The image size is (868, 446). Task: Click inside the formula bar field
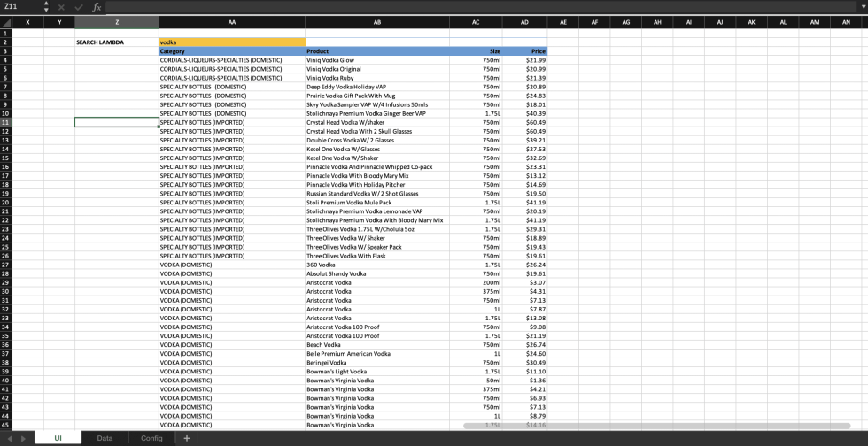pos(480,7)
